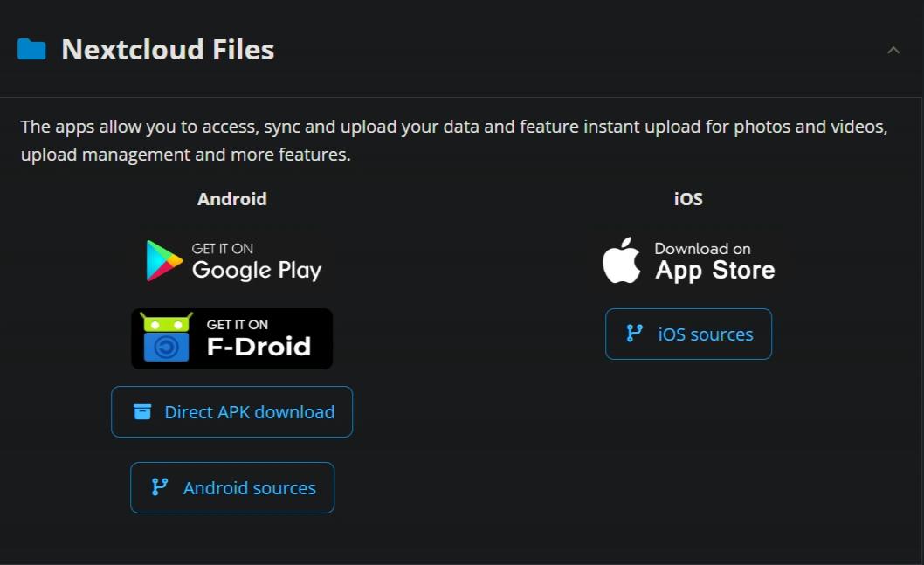Open the iOS sources button

[x=688, y=334]
